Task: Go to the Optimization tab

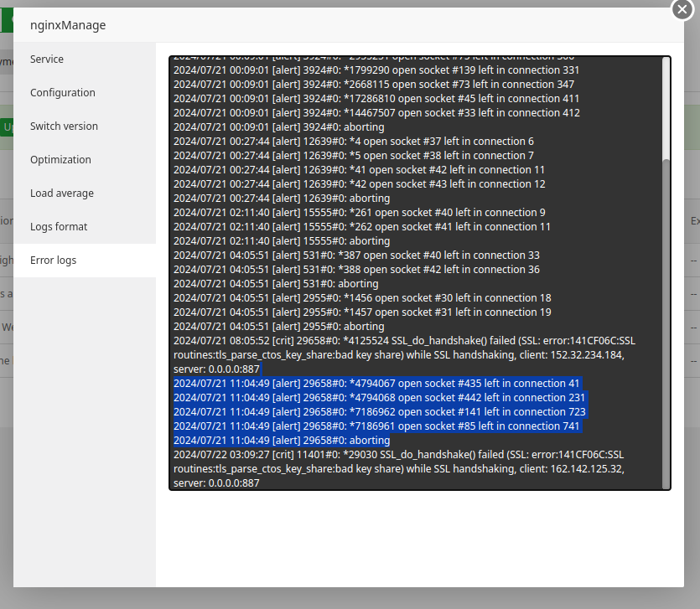Action: point(85,160)
